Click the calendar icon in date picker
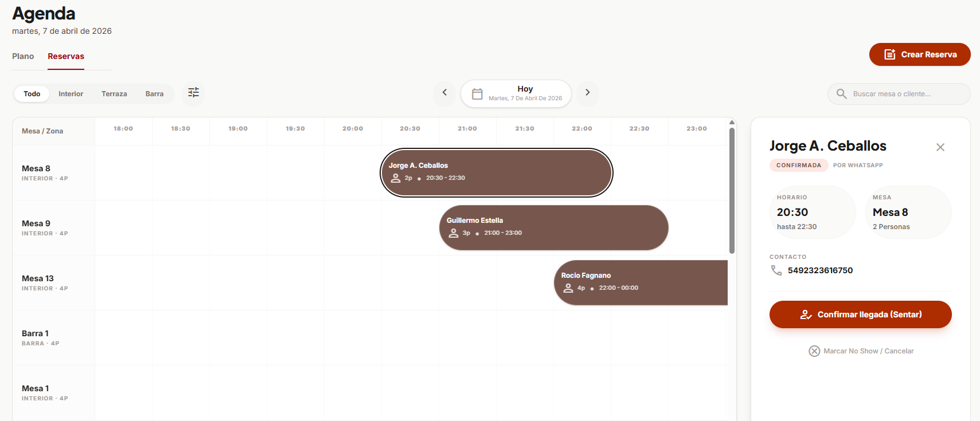Viewport: 980px width, 421px height. click(477, 94)
